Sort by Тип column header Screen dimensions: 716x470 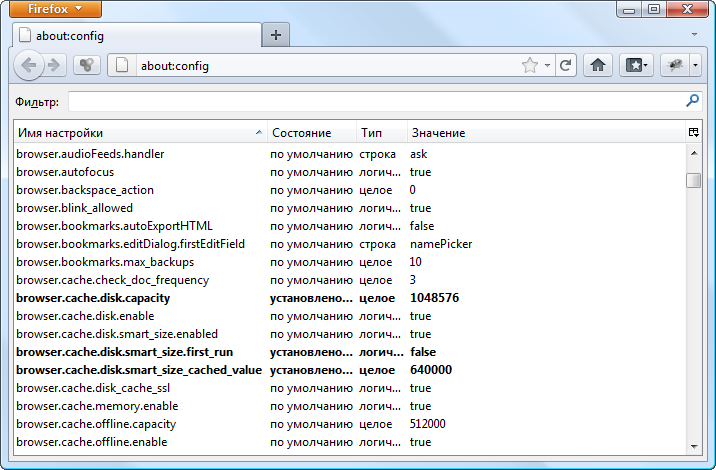tap(382, 133)
